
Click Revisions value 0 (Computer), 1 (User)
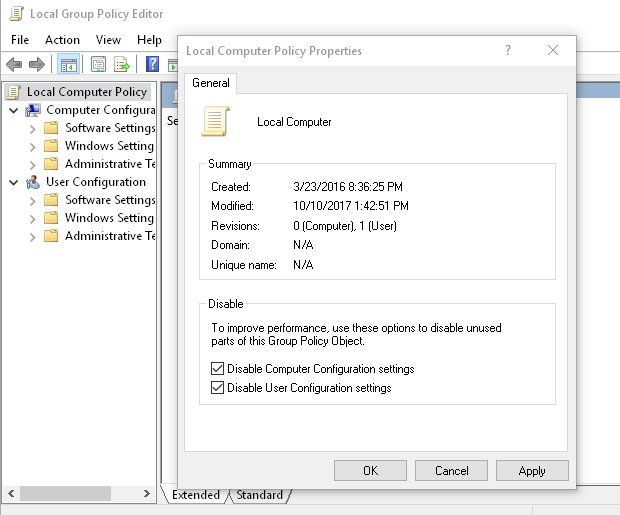345,226
